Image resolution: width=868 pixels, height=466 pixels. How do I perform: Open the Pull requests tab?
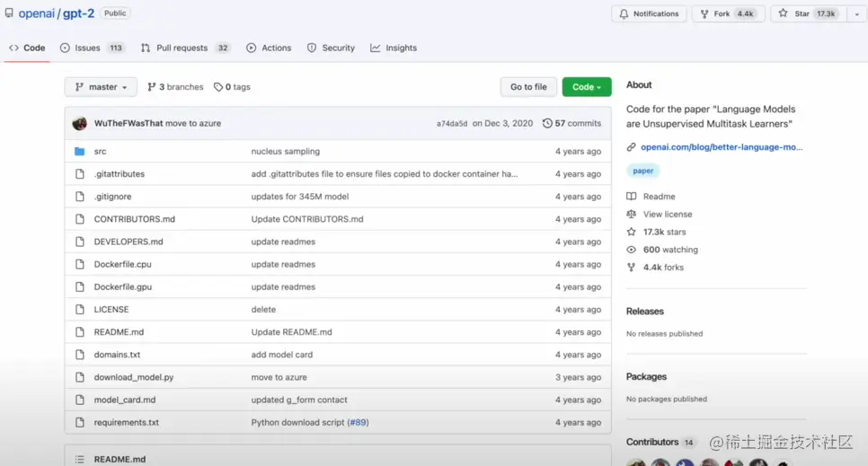point(185,48)
